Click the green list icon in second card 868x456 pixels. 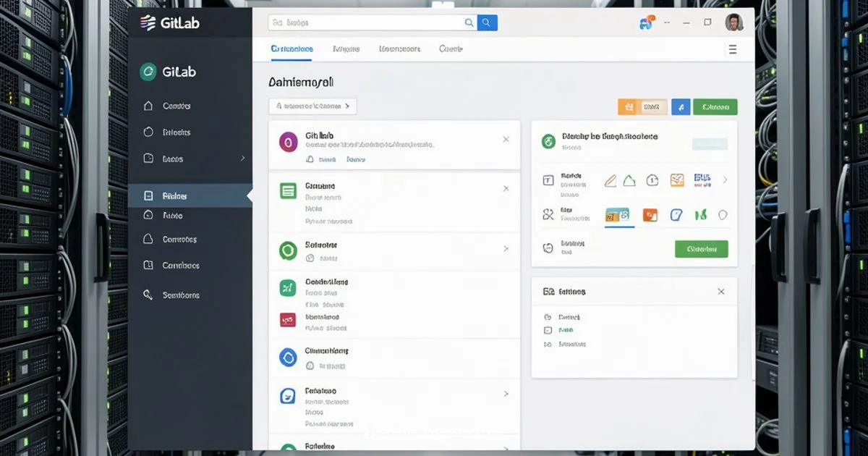(288, 191)
